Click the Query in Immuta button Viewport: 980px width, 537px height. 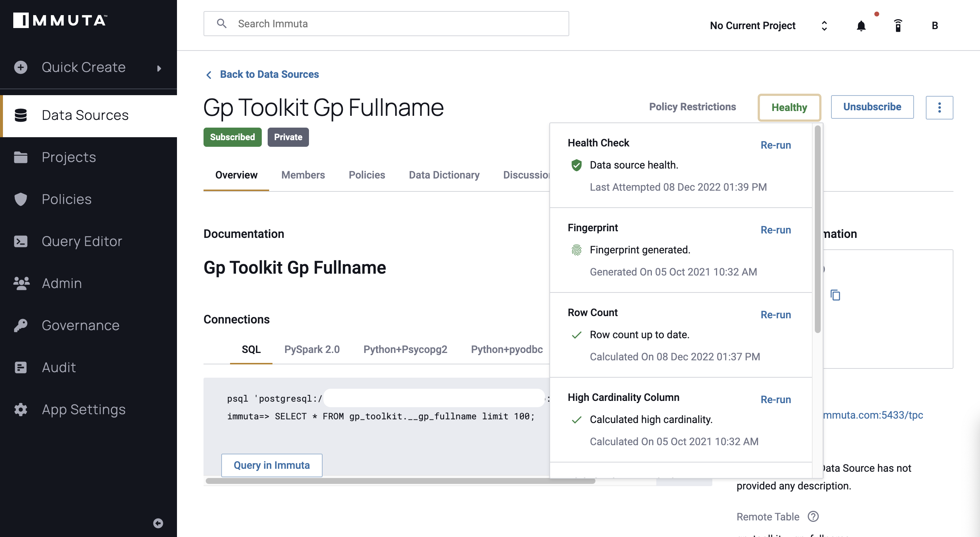click(272, 465)
